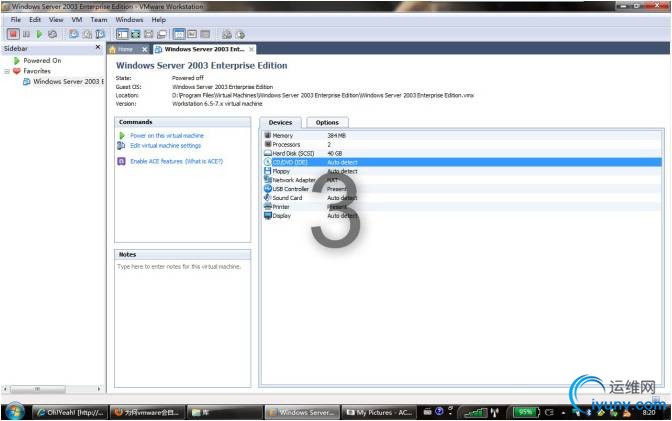Click Power on this virtual machine link
Viewport: 672px width, 421px height.
point(167,135)
